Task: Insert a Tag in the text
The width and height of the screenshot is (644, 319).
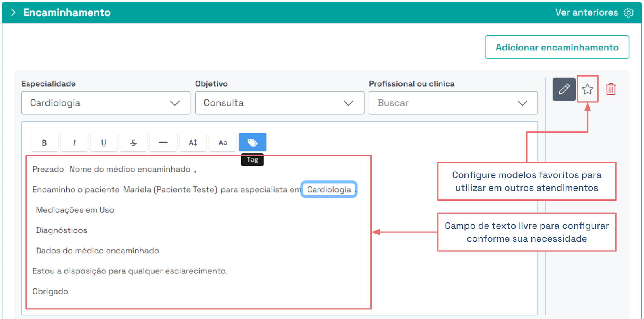Action: pos(252,143)
